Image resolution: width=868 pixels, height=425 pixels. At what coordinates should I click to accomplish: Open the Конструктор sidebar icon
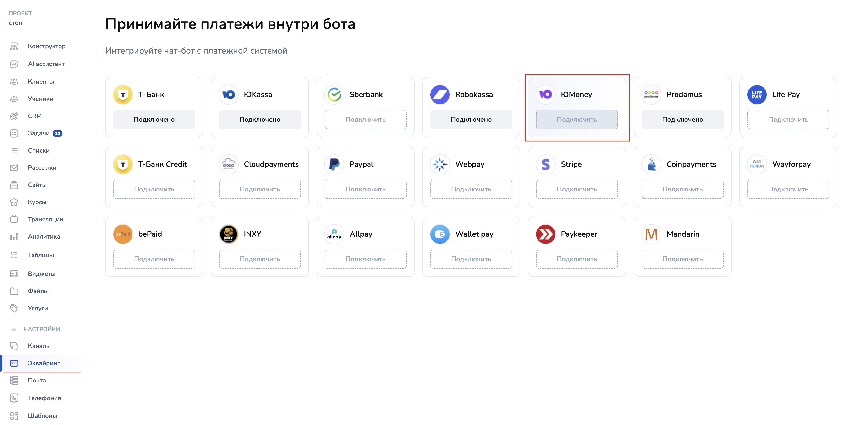tap(14, 46)
